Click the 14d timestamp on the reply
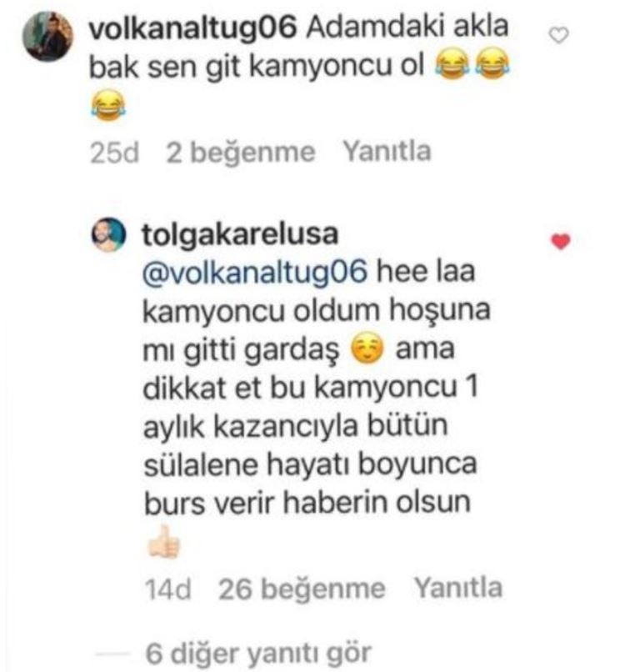Screen dimensions: 620x672 click(168, 589)
